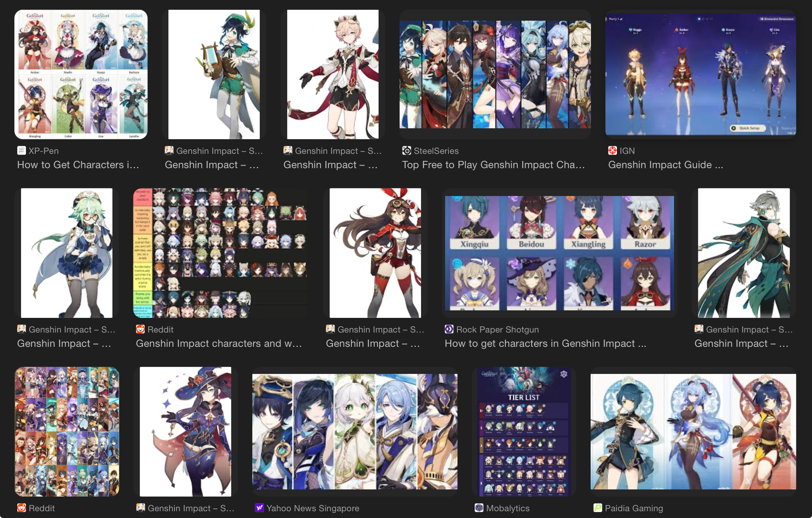Viewport: 812px width, 518px height.
Task: Open the Xingqiu Beidou Xiangling Razor image
Action: (559, 253)
